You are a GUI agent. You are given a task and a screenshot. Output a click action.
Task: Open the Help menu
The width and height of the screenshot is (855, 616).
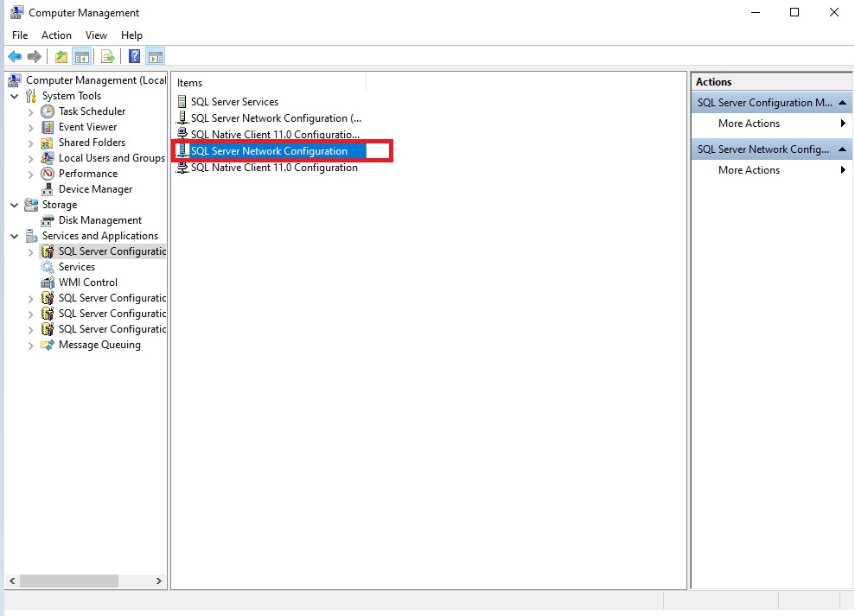pyautogui.click(x=131, y=35)
